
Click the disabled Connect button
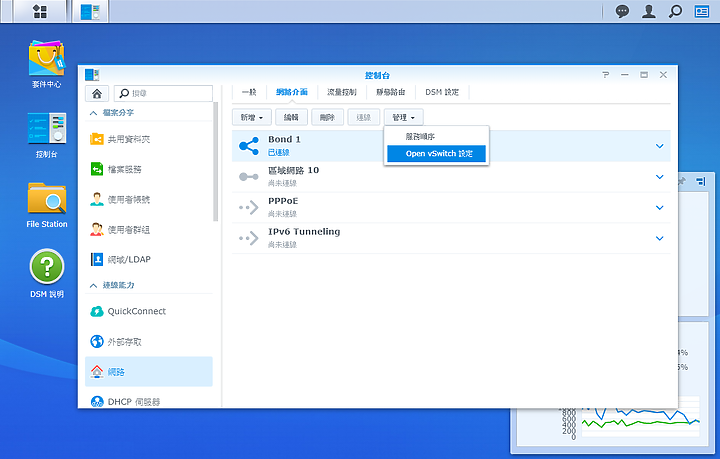coord(363,118)
